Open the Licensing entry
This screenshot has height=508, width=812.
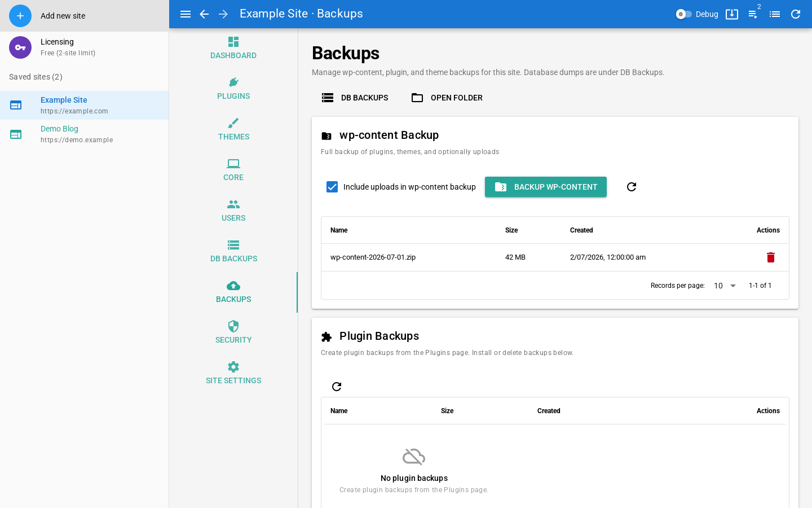(85, 47)
